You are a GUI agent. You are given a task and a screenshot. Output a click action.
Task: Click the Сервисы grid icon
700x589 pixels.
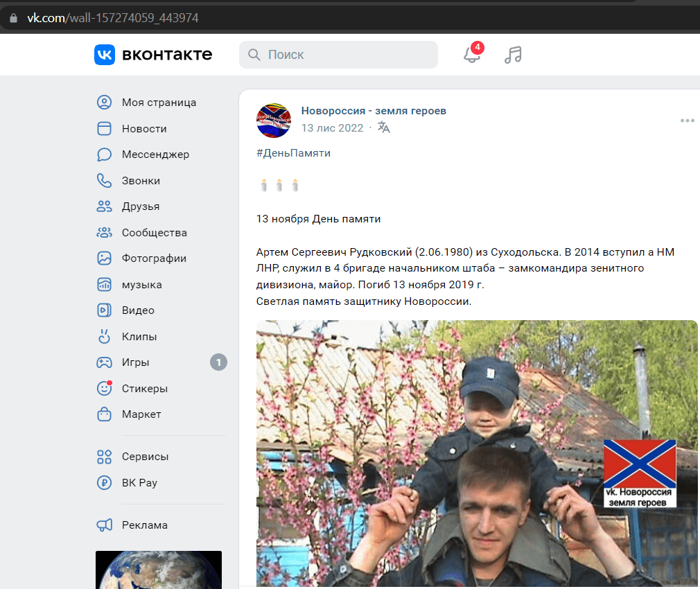click(x=105, y=457)
